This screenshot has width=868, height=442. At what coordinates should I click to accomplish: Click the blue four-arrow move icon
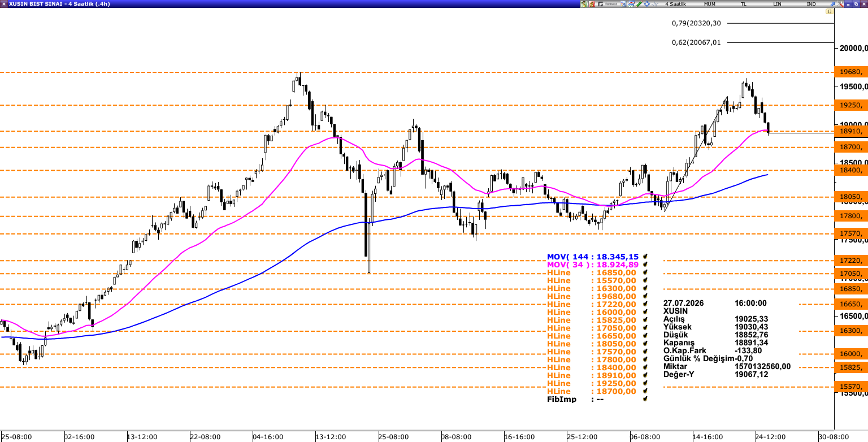647,4
